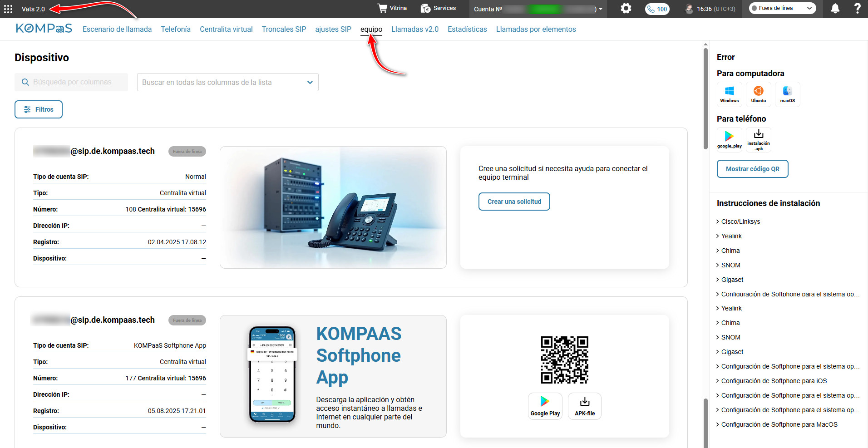Download the macOS softphone
Viewport: 868px width, 448px height.
[x=787, y=94]
